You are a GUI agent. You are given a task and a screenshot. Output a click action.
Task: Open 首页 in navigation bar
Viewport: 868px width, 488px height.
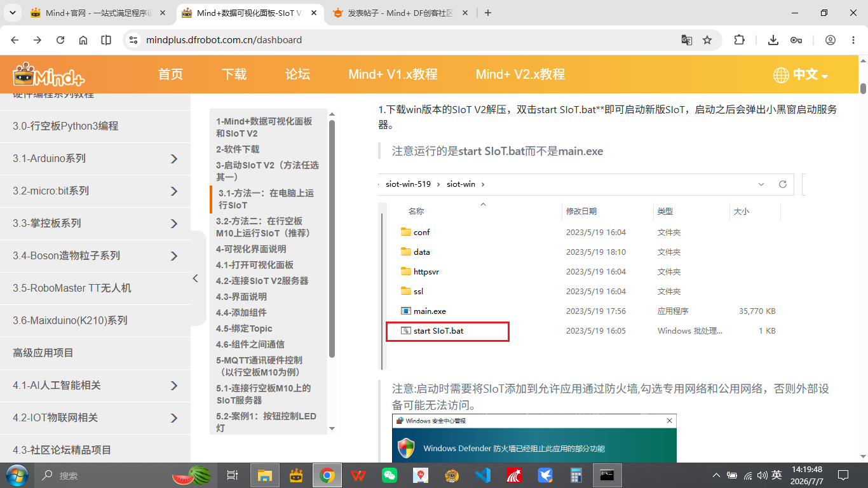coord(170,74)
